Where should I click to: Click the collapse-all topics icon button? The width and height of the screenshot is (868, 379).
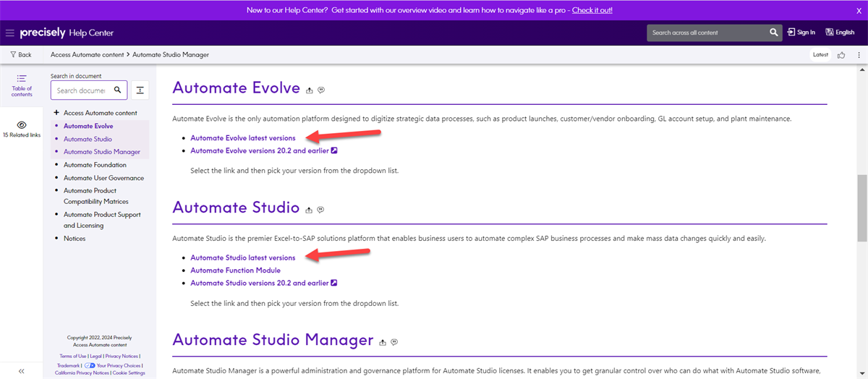coord(140,90)
